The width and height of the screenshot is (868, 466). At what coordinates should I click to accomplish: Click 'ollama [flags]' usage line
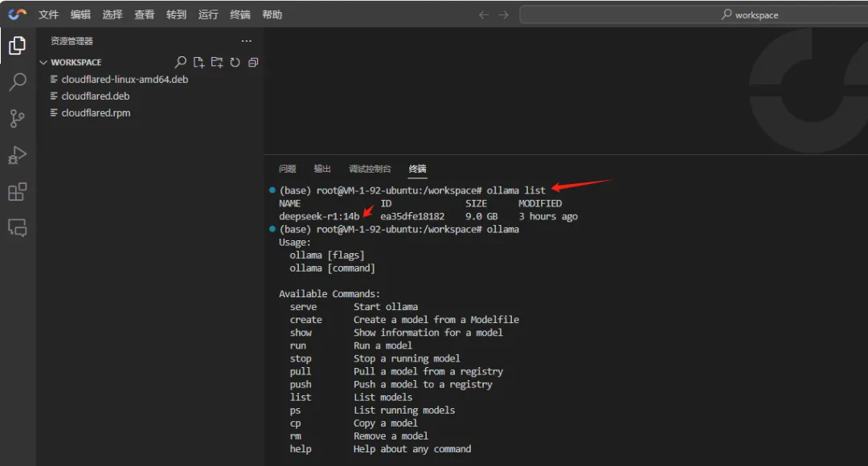tap(326, 255)
